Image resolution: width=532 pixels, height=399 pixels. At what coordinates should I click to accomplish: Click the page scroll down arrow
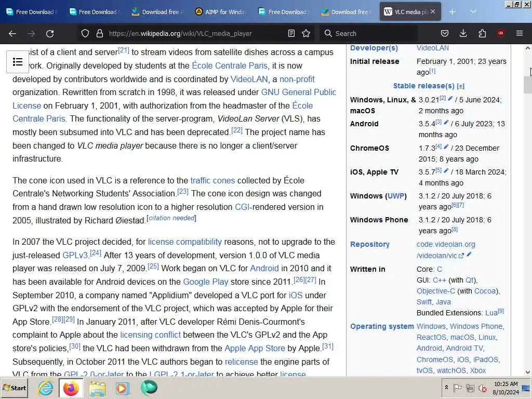pos(528,372)
